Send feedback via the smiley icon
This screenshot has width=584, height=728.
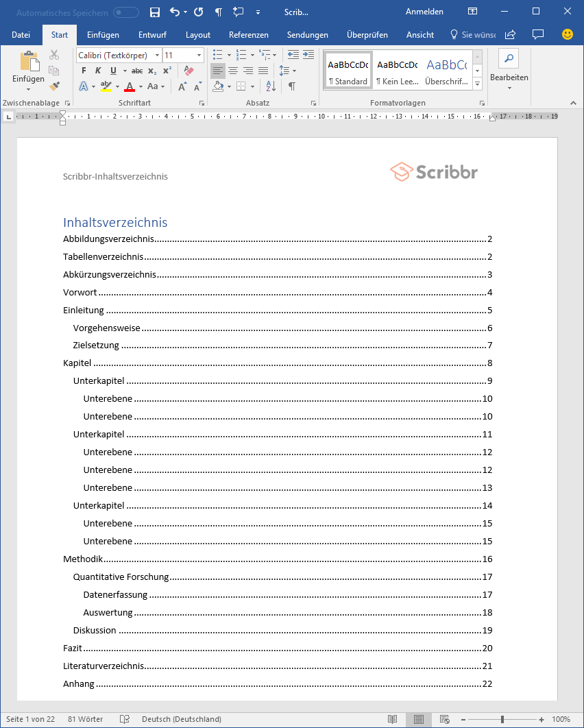pos(568,34)
